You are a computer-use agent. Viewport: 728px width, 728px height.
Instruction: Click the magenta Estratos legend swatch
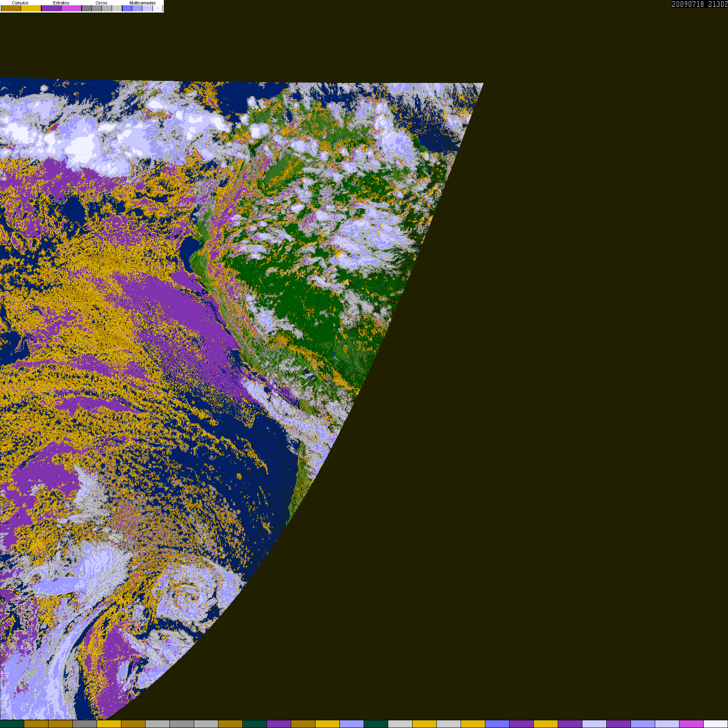[x=72, y=8]
